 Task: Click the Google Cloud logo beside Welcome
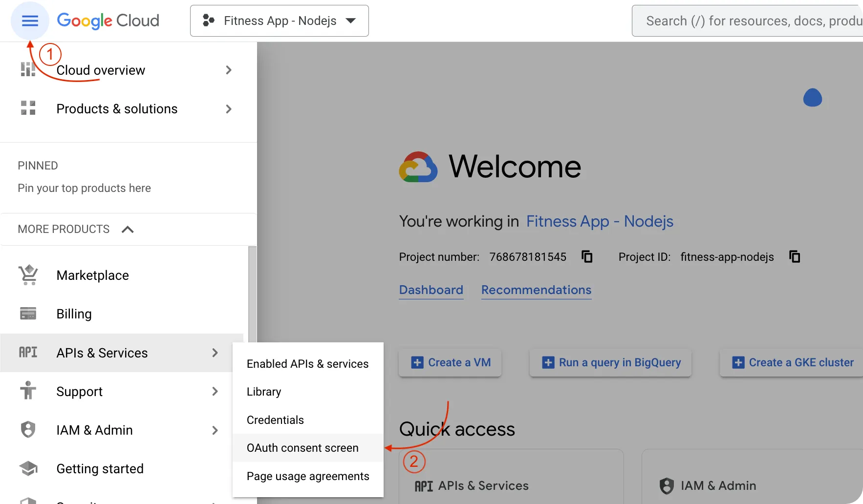pos(418,167)
